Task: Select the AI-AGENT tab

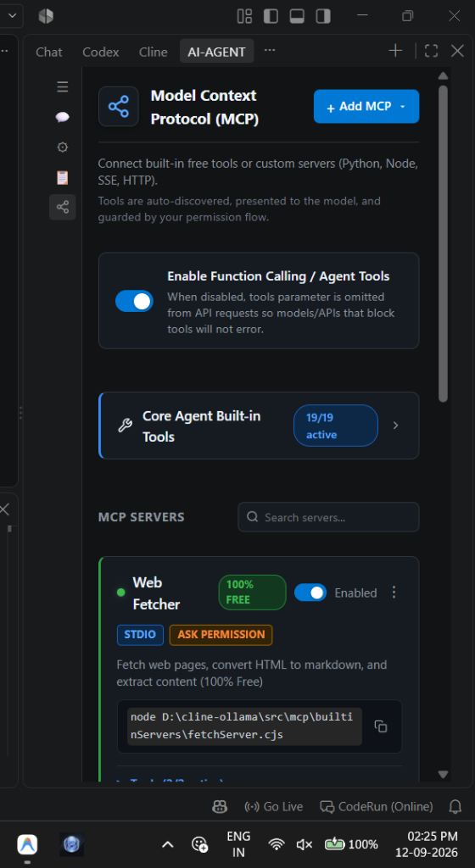Action: click(216, 52)
